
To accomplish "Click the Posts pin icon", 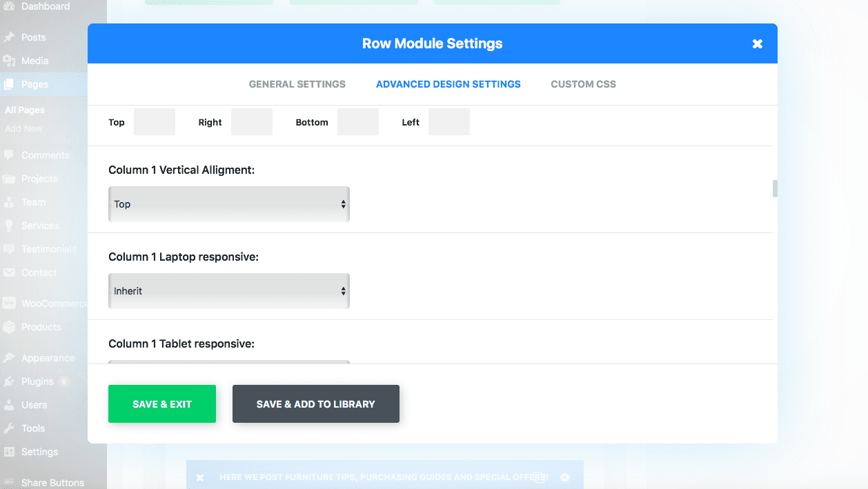I will click(x=9, y=37).
